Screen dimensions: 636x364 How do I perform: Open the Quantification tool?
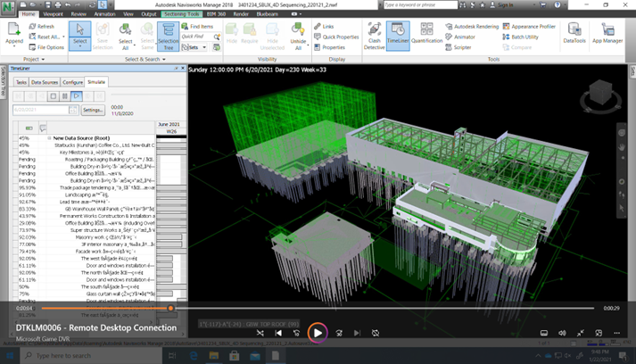[x=426, y=33]
